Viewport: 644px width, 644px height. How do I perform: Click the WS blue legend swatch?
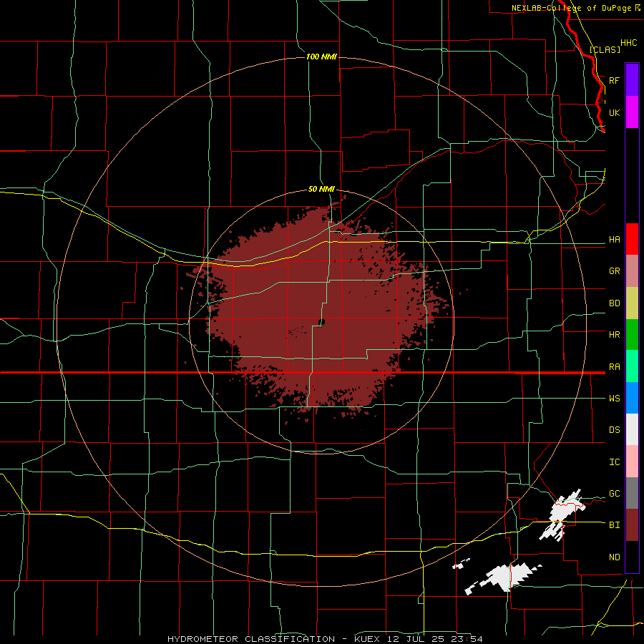[x=632, y=398]
